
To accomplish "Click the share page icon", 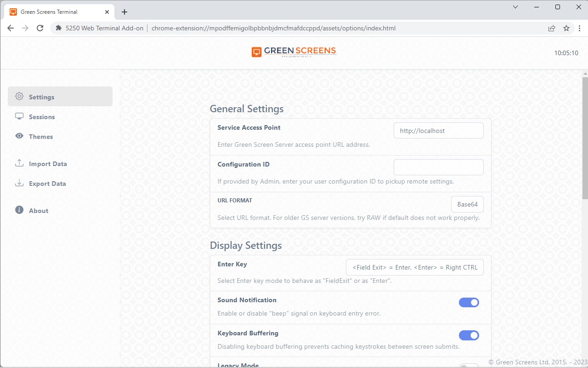I will 552,28.
